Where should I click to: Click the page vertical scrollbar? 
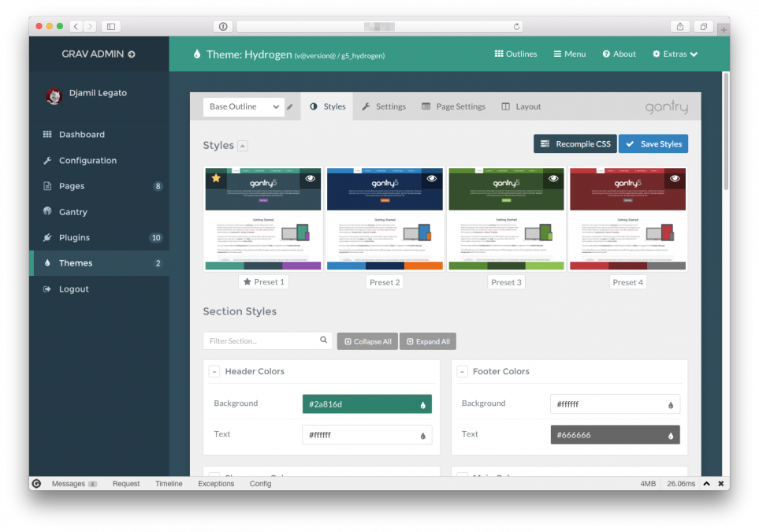726,132
